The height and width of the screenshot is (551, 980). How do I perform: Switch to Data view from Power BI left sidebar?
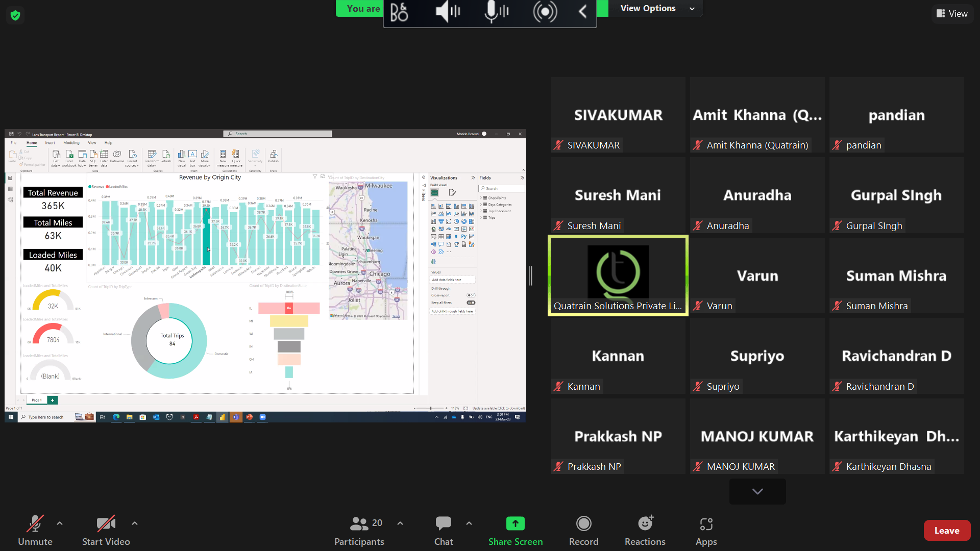(10, 189)
